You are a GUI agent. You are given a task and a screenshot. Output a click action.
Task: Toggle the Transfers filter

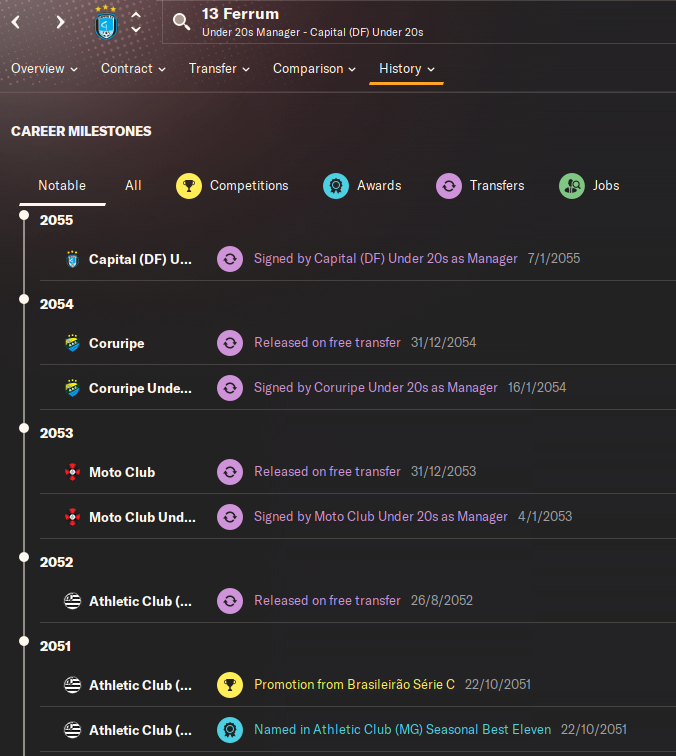click(x=449, y=186)
